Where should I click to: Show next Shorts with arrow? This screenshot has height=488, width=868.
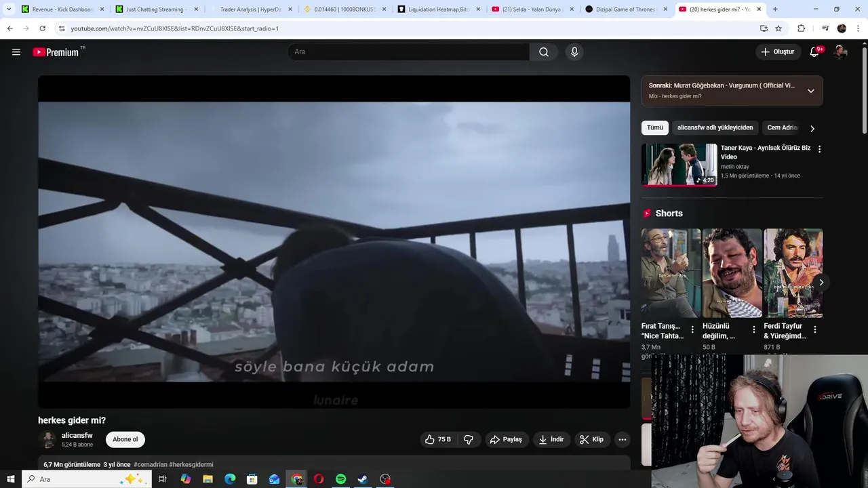point(821,283)
